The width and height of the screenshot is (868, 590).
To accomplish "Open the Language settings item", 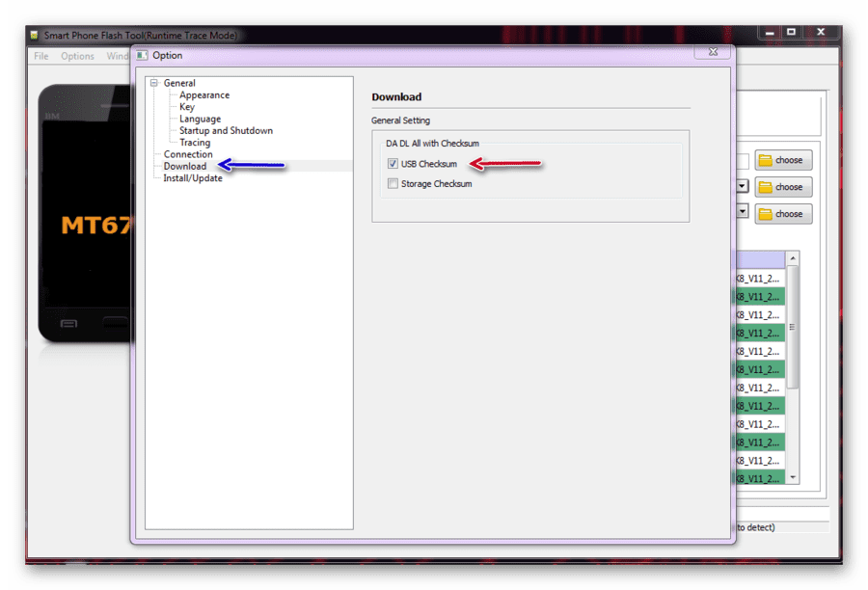I will [200, 119].
